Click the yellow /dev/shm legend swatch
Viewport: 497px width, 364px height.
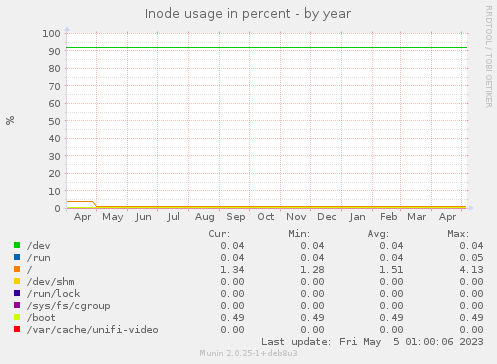click(x=17, y=281)
